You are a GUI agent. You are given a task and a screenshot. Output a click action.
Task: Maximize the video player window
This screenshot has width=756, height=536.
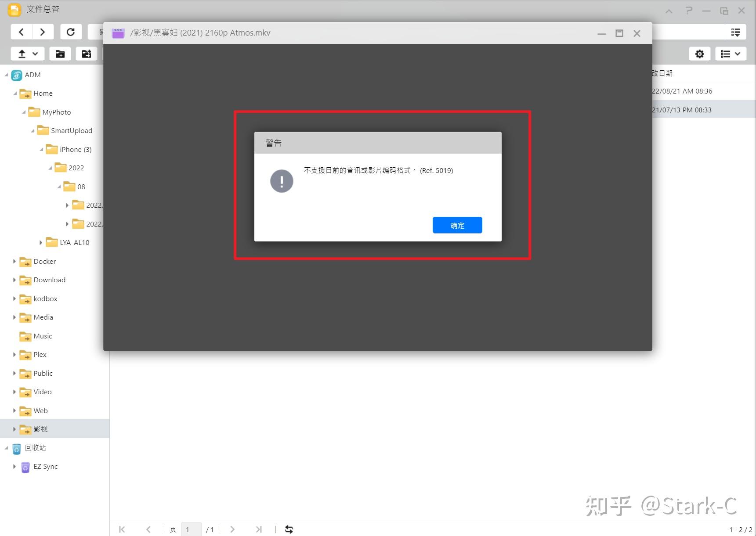[x=619, y=33]
